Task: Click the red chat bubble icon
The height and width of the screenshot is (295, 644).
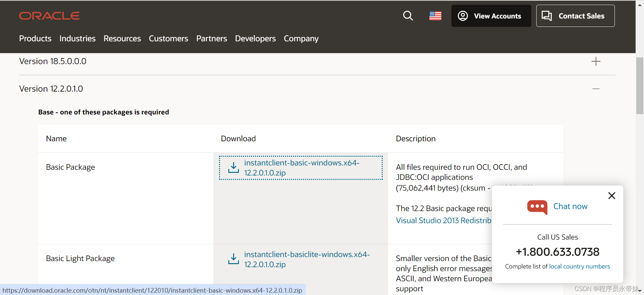Action: tap(537, 207)
